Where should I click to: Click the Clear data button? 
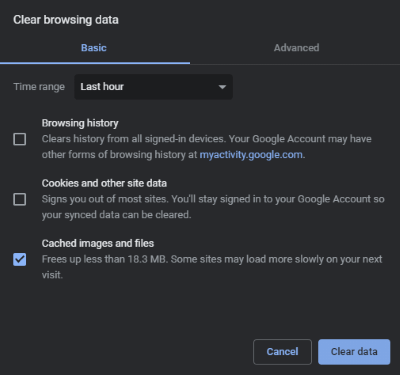[354, 352]
